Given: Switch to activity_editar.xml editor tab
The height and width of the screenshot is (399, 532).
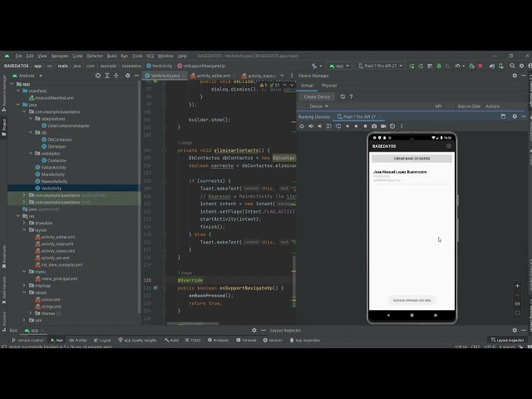Looking at the screenshot, I should (213, 76).
